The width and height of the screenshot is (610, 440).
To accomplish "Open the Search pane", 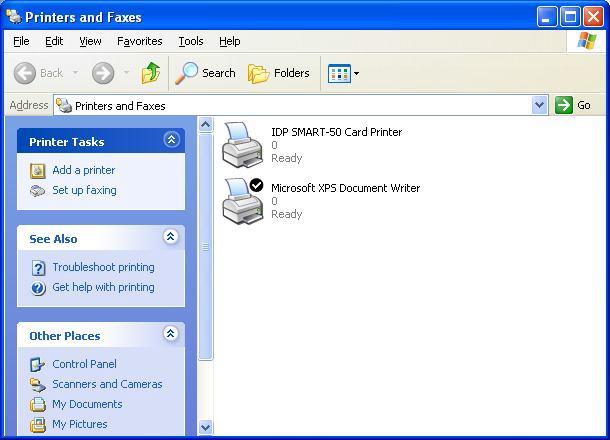I will point(205,73).
